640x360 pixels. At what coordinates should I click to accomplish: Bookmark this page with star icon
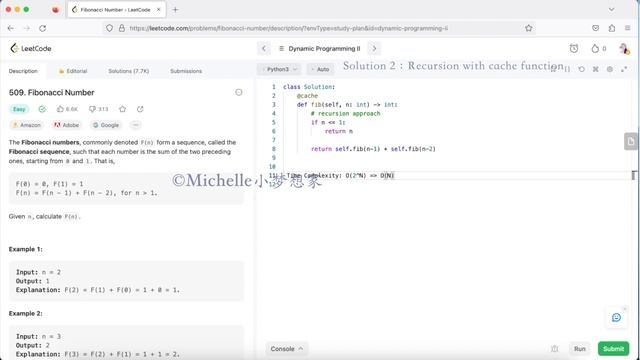[x=529, y=28]
